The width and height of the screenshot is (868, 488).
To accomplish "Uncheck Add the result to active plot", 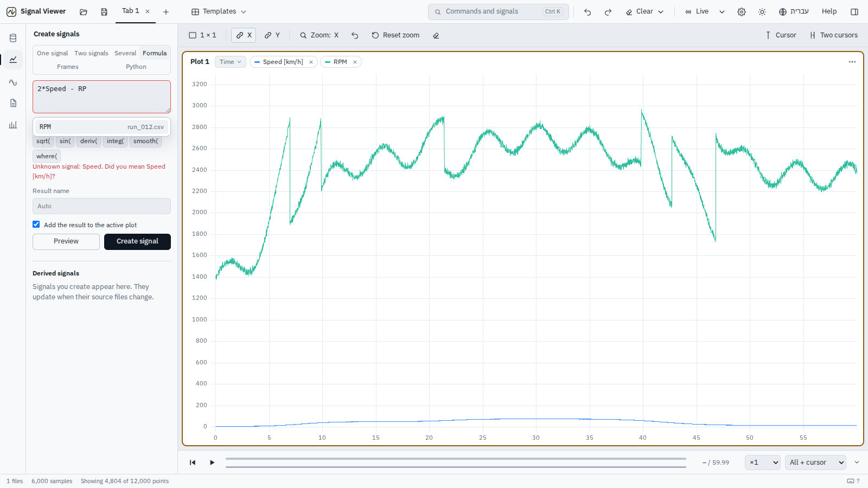I will click(36, 224).
